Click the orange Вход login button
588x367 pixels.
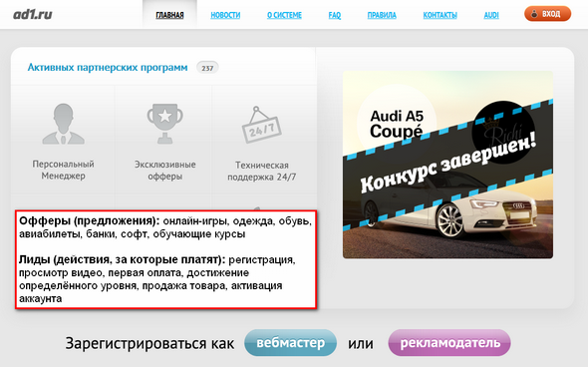[x=547, y=14]
